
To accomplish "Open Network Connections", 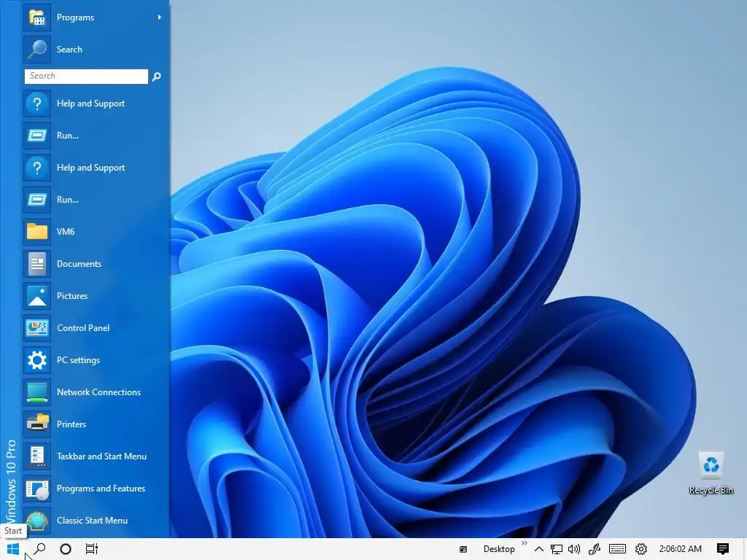I will [96, 392].
